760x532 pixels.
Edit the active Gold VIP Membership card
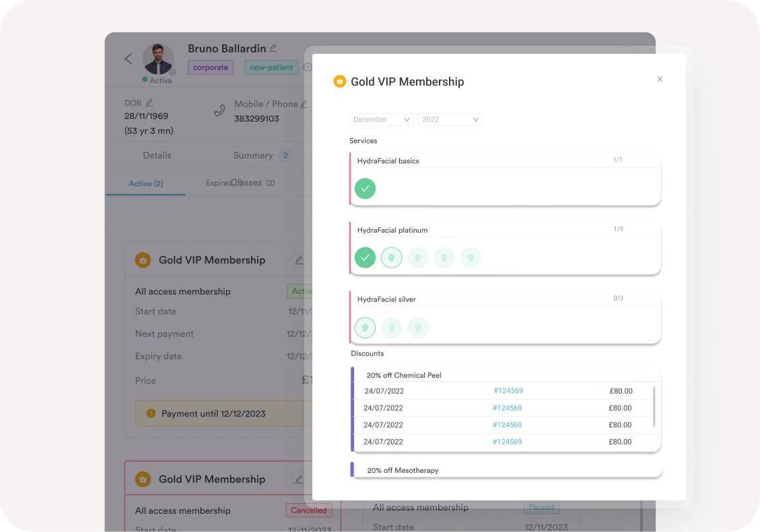click(299, 260)
